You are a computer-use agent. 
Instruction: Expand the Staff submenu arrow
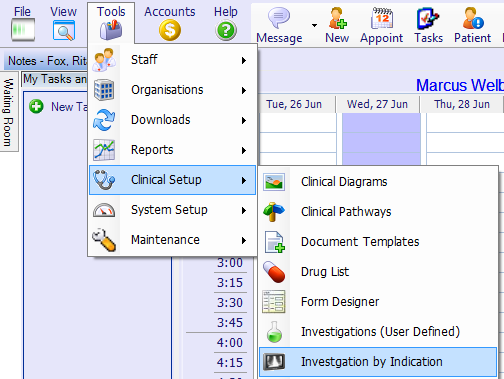pyautogui.click(x=244, y=60)
